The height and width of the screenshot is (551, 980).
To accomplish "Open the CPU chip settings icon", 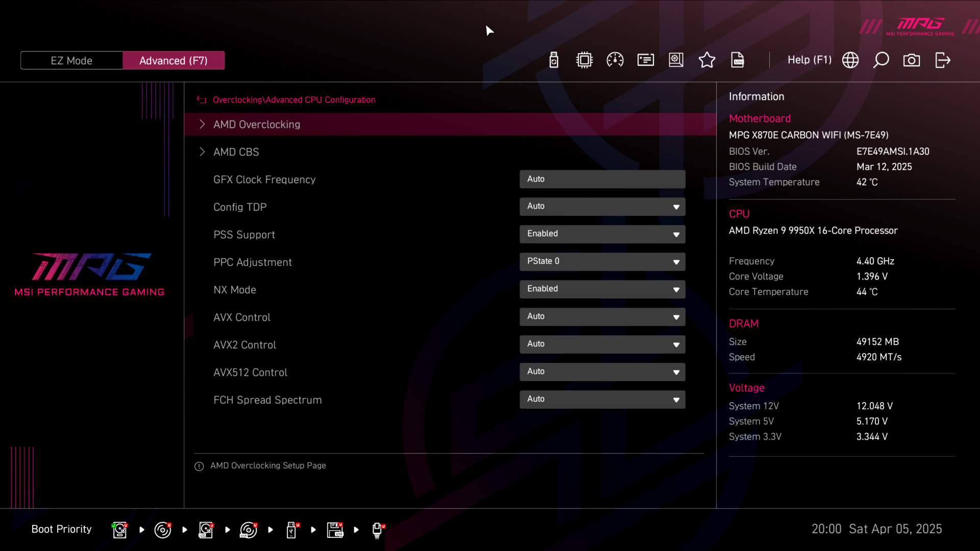I will tap(584, 60).
